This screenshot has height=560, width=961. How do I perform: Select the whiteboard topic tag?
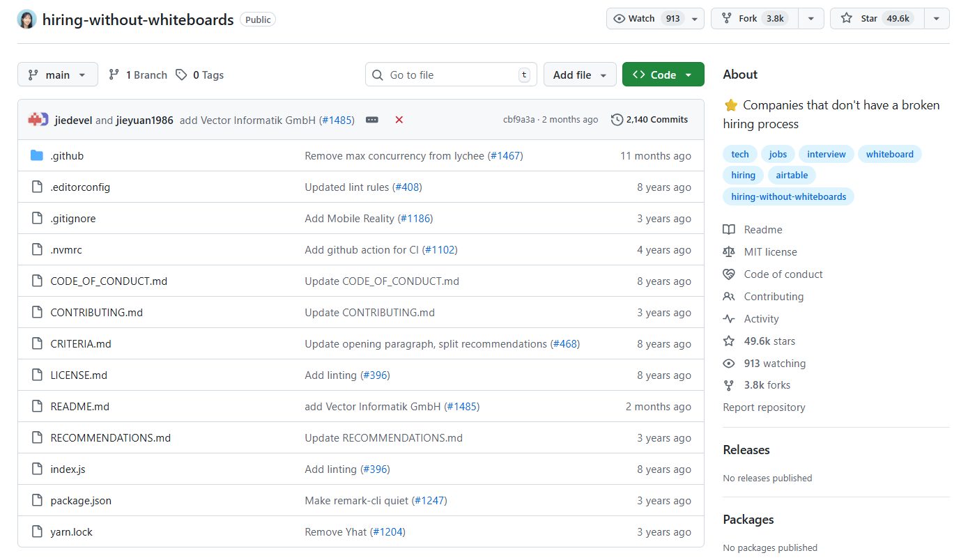coord(890,154)
